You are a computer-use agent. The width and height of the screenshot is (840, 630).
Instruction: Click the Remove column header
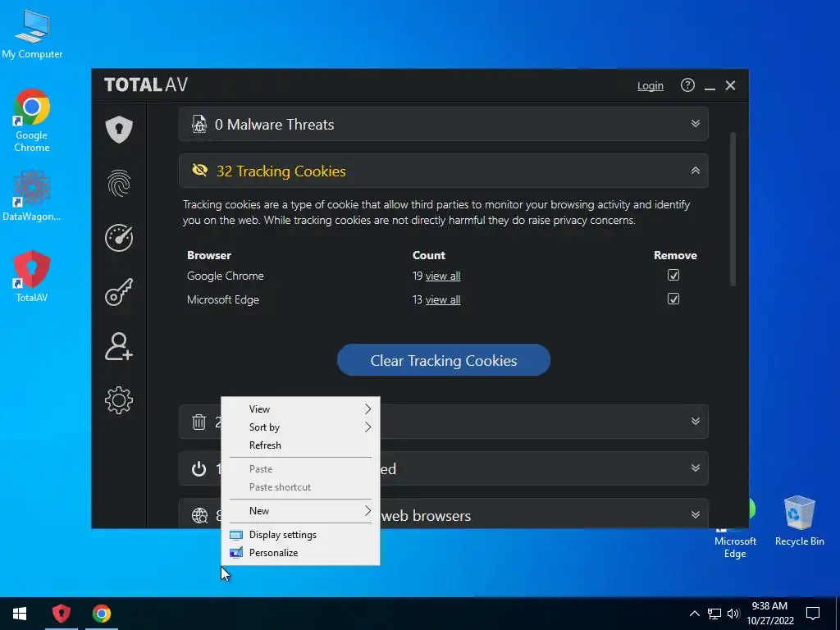coord(675,256)
